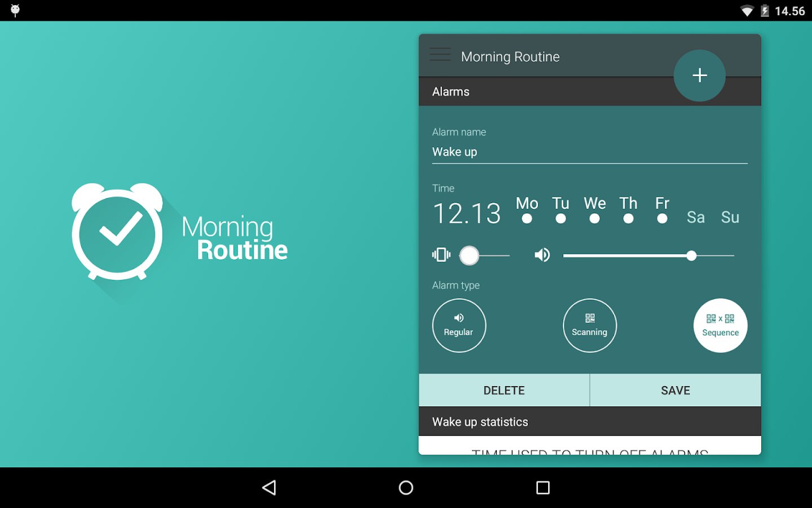Choose the Sequence alarm type
Screen dimensions: 812x508
[x=720, y=325]
